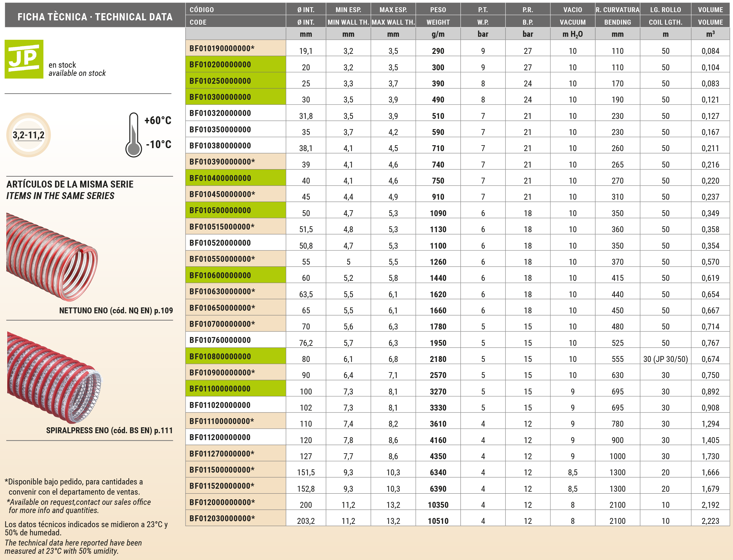
Task: Click weight value 10350 cell
Action: click(x=438, y=505)
